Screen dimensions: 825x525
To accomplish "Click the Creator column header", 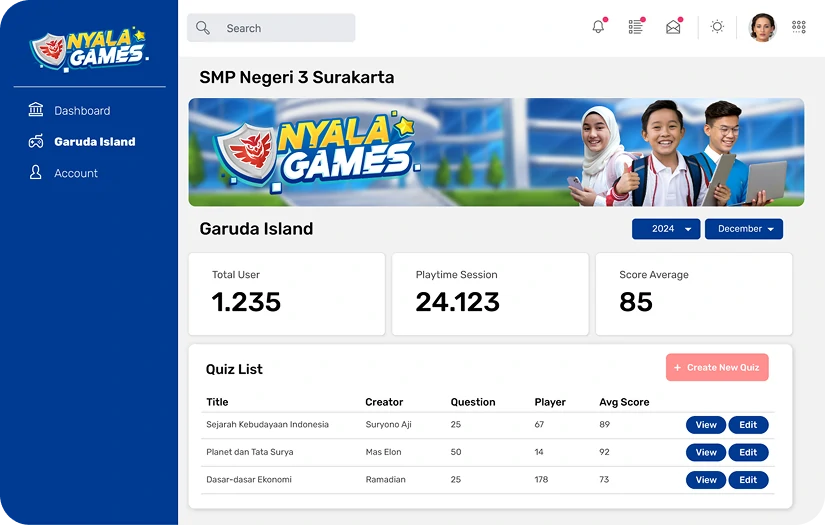I will [x=384, y=402].
